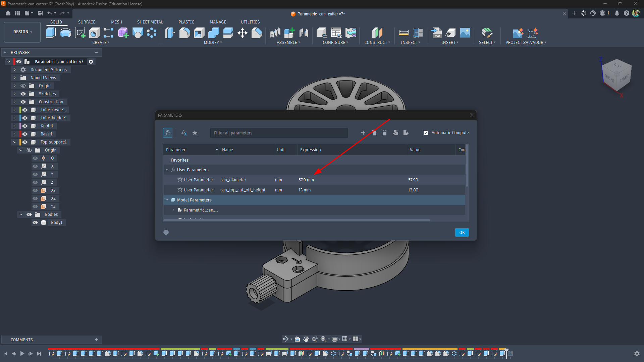Click OK in Parameters dialog
Viewport: 644px width, 362px height.
(462, 232)
